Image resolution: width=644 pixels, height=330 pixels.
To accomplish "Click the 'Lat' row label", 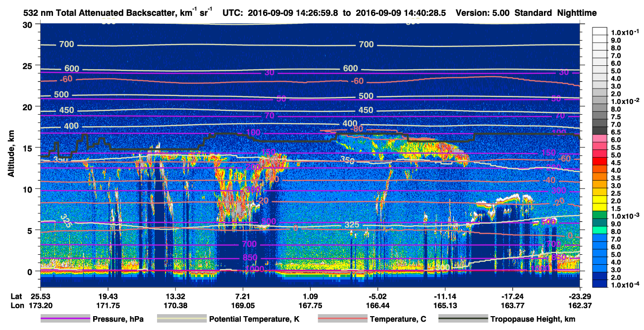I will (x=16, y=296).
